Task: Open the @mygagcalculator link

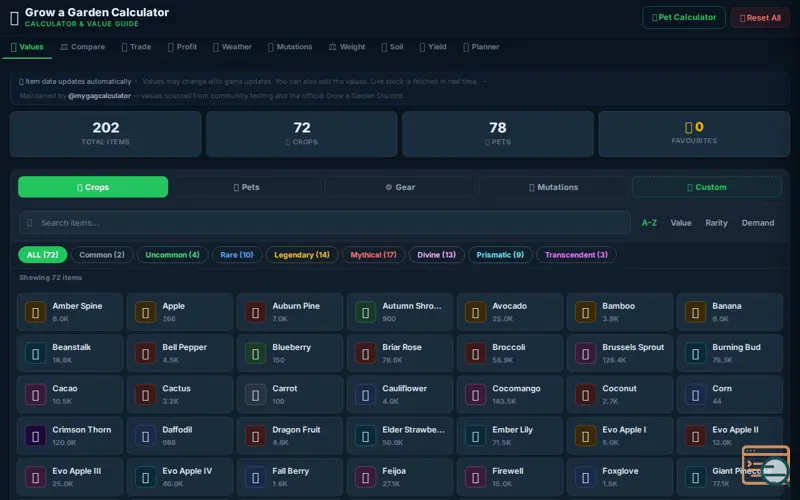Action: (99, 96)
